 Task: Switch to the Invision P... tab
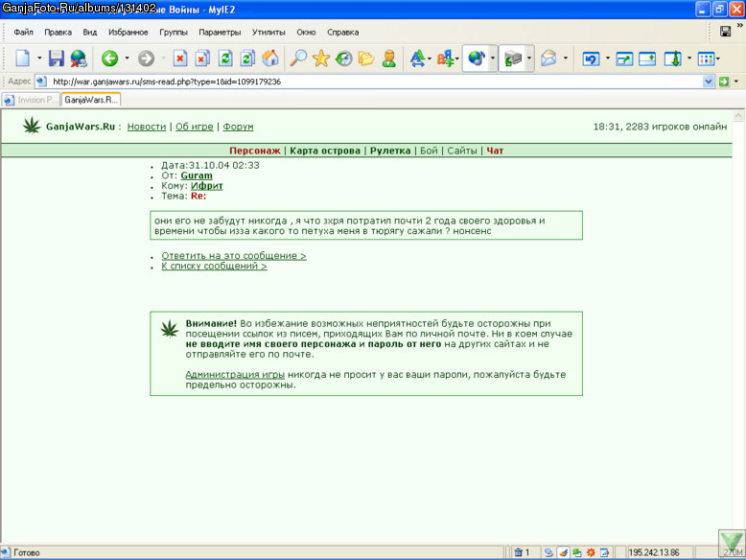[31, 100]
